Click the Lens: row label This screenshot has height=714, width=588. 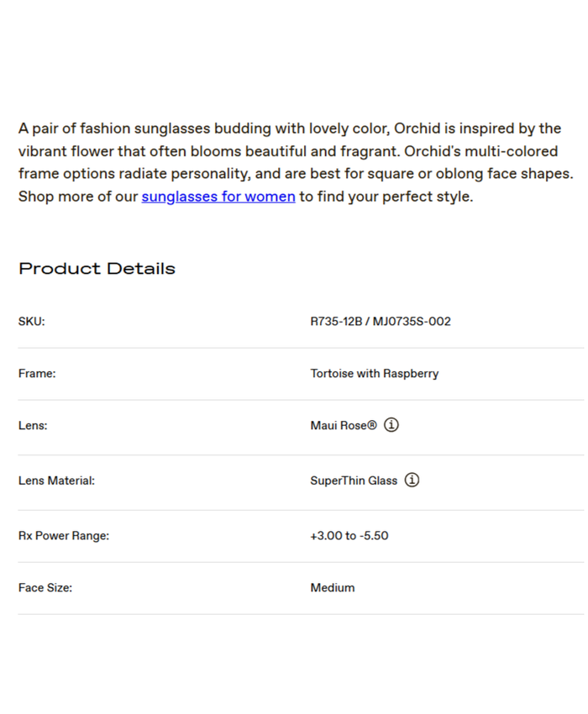tap(33, 426)
